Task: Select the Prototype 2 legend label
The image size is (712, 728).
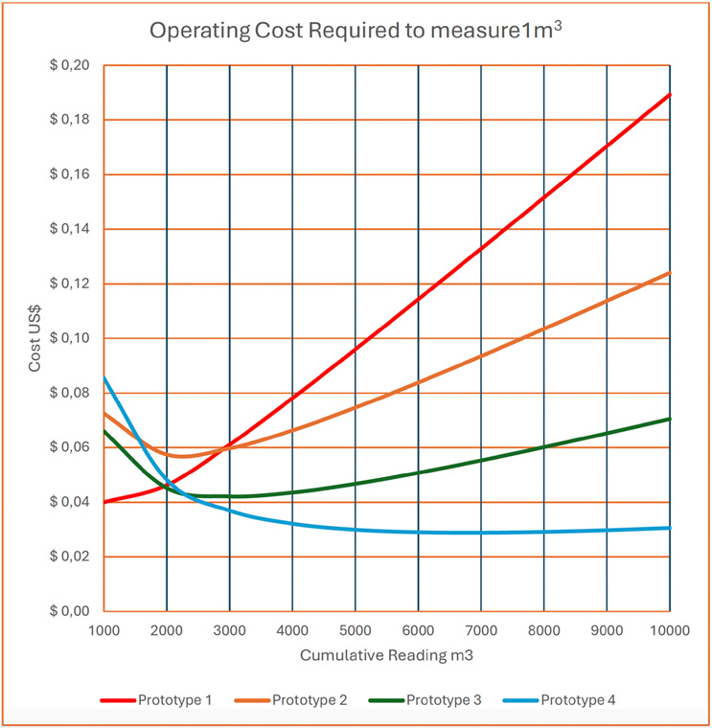Action: point(311,700)
